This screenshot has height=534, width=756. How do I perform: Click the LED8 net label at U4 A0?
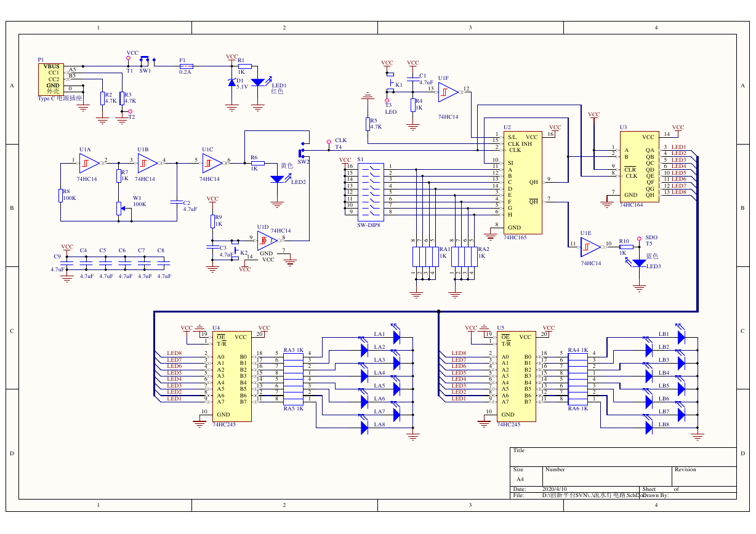[174, 353]
